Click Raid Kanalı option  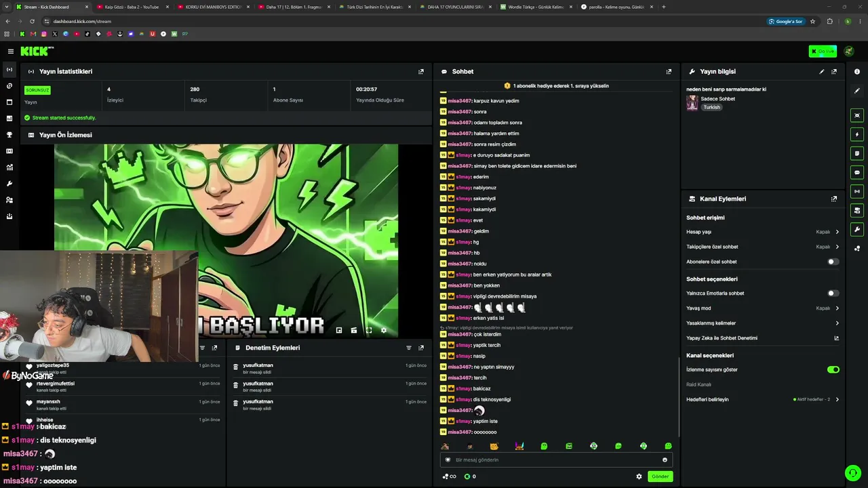(x=698, y=384)
